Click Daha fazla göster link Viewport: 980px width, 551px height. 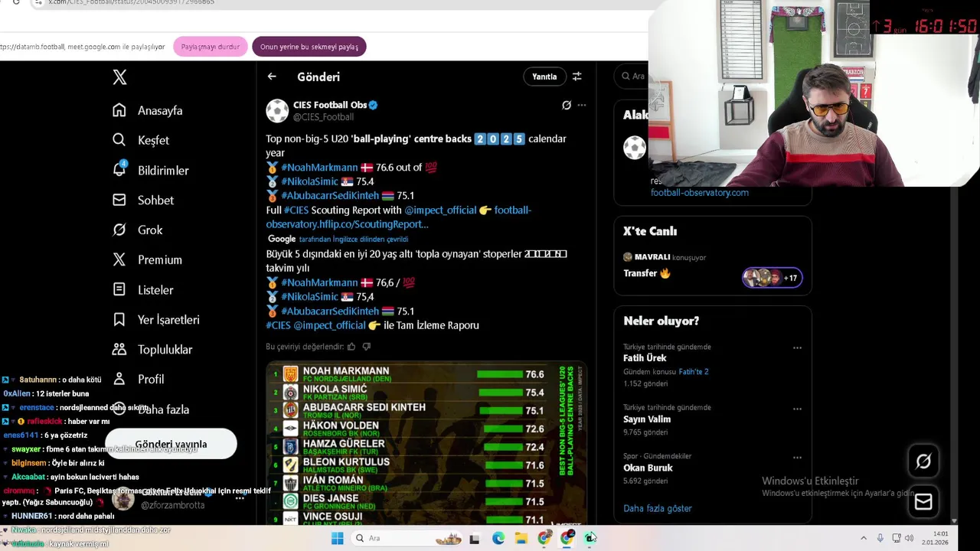tap(658, 508)
